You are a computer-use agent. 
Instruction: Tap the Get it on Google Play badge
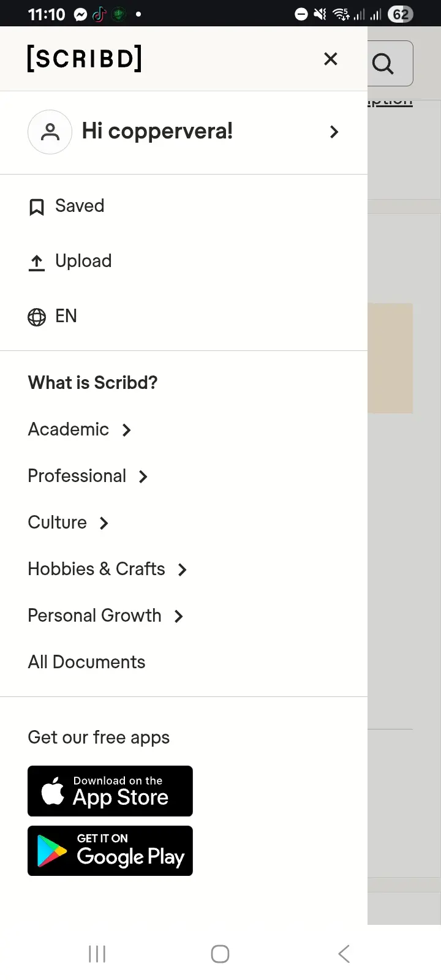click(110, 851)
